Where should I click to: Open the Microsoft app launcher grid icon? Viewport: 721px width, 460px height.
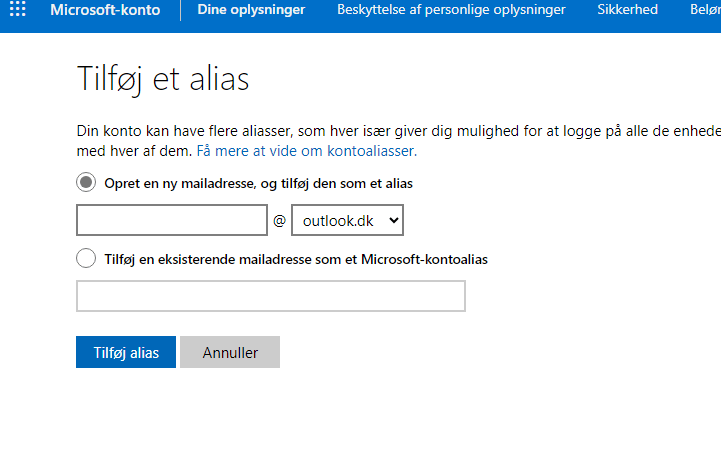tap(17, 9)
